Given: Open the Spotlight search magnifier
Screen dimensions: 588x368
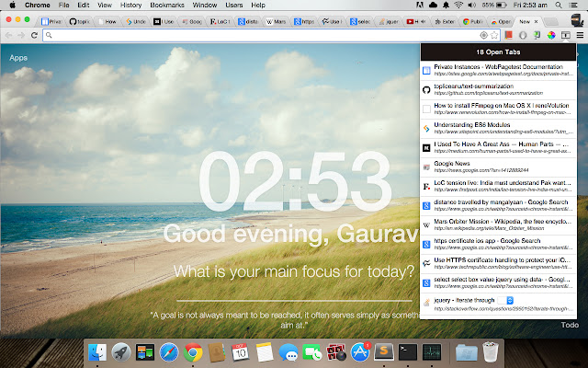Looking at the screenshot, I should 558,6.
